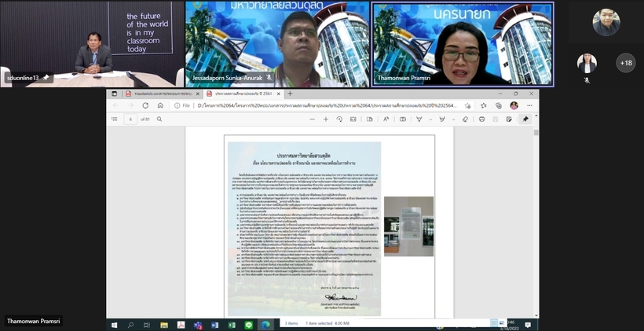Select the Draw pen tool
This screenshot has height=331, width=644.
[x=419, y=120]
